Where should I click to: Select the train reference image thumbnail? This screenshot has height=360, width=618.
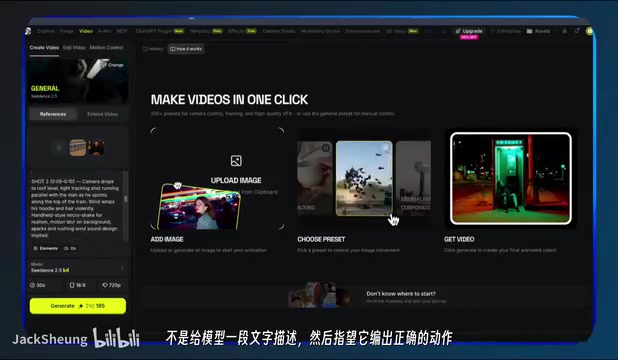point(78,148)
